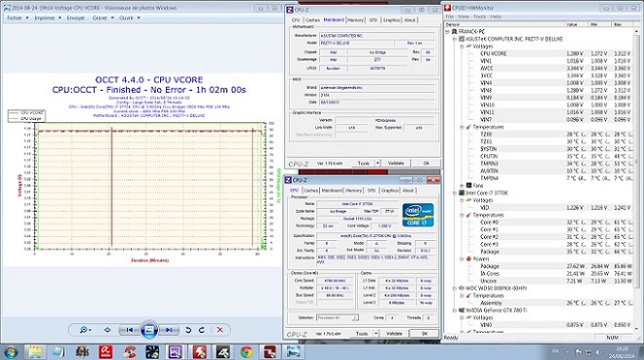Open Google Chrome from the taskbar
Viewport: 644px width, 360px height.
tap(247, 352)
